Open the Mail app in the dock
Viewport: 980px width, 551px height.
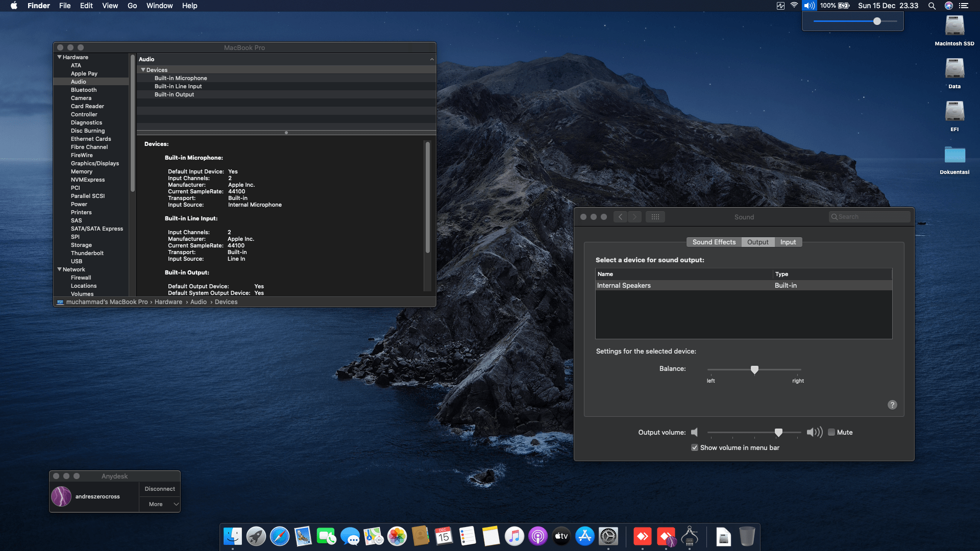click(x=303, y=536)
